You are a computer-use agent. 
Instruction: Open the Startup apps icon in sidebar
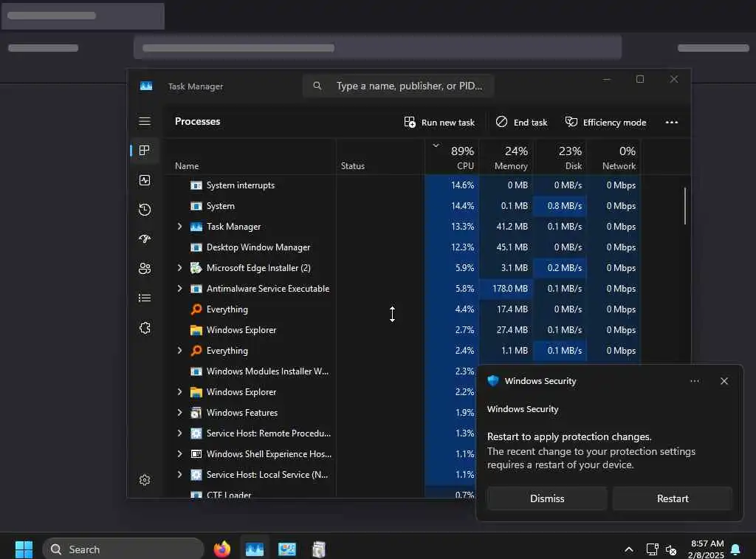click(x=145, y=239)
